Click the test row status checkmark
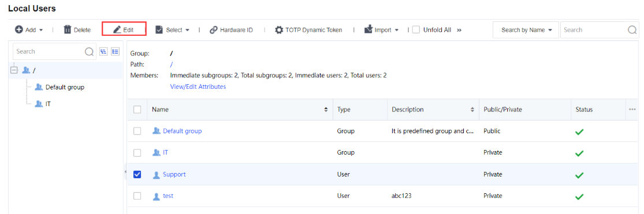Viewport: 644px width, 214px height. [579, 197]
